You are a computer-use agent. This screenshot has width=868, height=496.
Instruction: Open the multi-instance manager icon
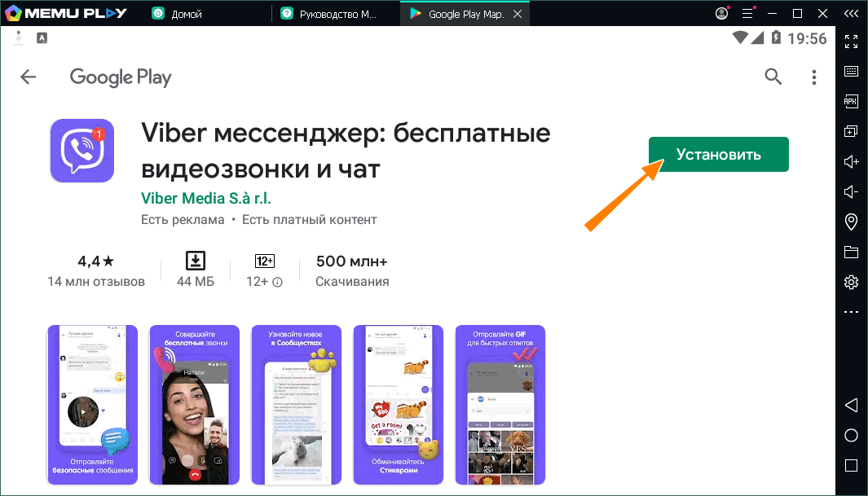point(852,131)
